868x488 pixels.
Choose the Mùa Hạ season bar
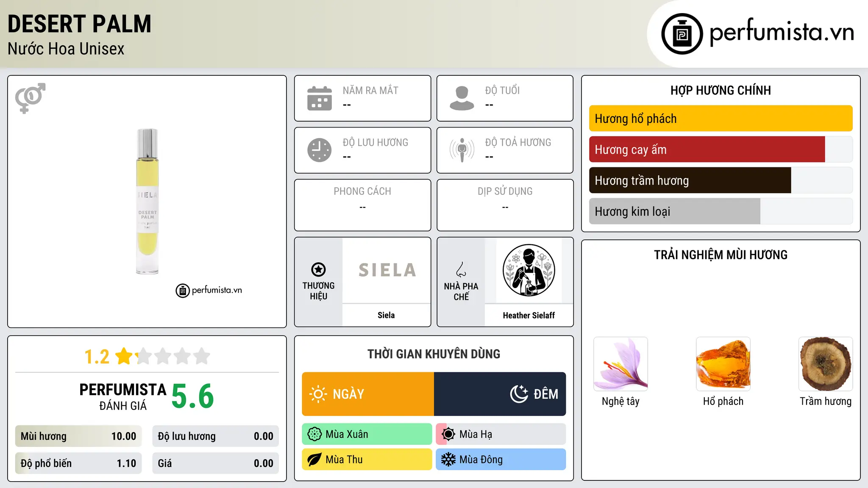click(501, 434)
